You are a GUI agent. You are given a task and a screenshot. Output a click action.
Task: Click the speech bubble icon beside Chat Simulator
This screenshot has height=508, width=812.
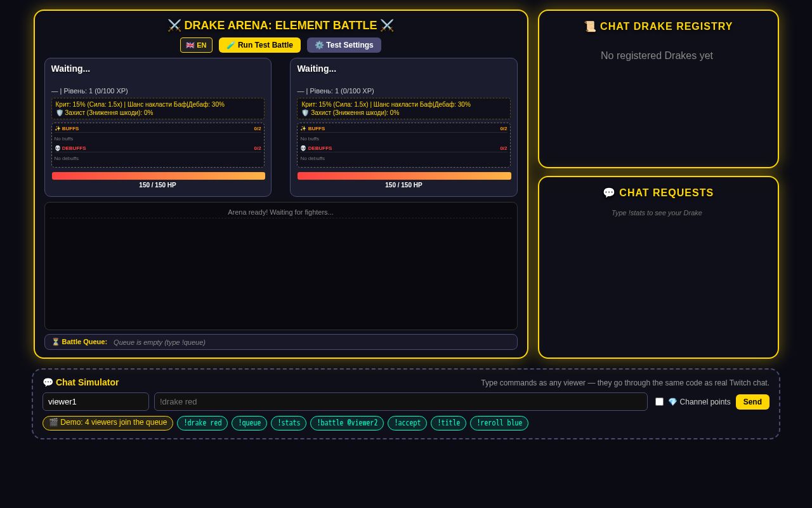(x=48, y=382)
